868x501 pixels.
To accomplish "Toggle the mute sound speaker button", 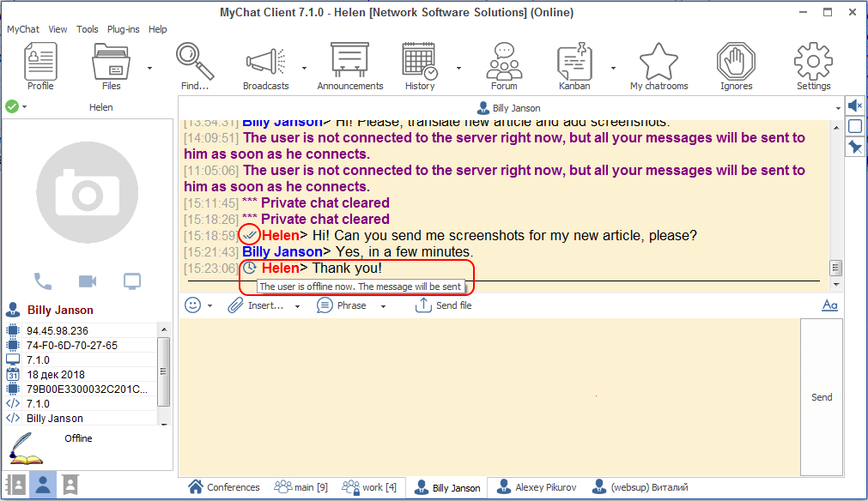I will point(855,106).
